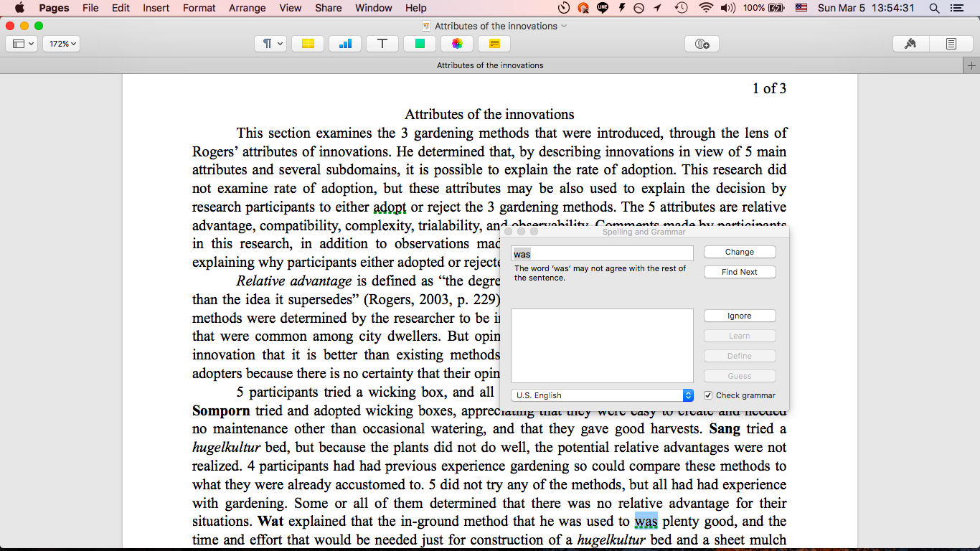Click the Define button
This screenshot has height=551, width=980.
tap(740, 356)
